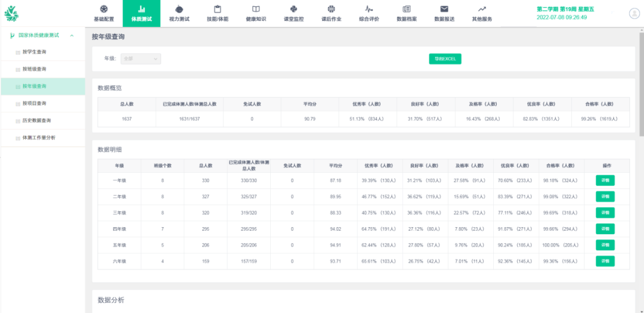
Task: Click the overview 1631/1637 cell
Action: point(190,119)
